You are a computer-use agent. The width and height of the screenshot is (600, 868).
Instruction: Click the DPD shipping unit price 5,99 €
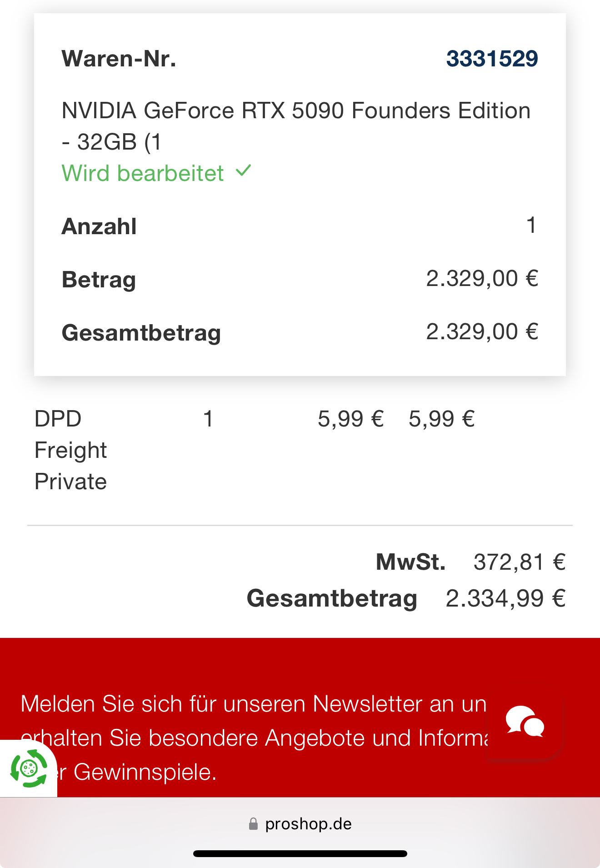coord(350,419)
